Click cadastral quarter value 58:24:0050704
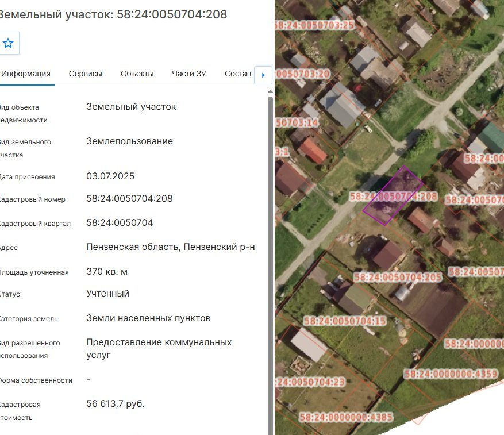This screenshot has width=504, height=435. click(x=120, y=222)
